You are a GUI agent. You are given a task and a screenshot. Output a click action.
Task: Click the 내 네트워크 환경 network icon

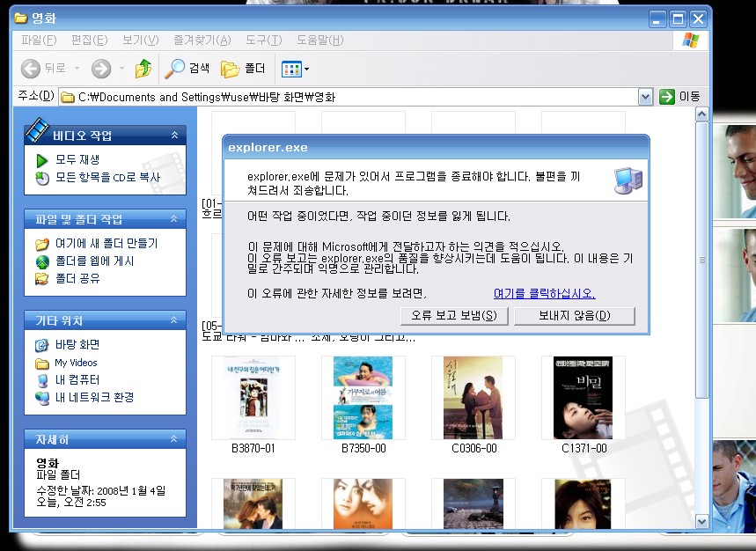pyautogui.click(x=42, y=398)
